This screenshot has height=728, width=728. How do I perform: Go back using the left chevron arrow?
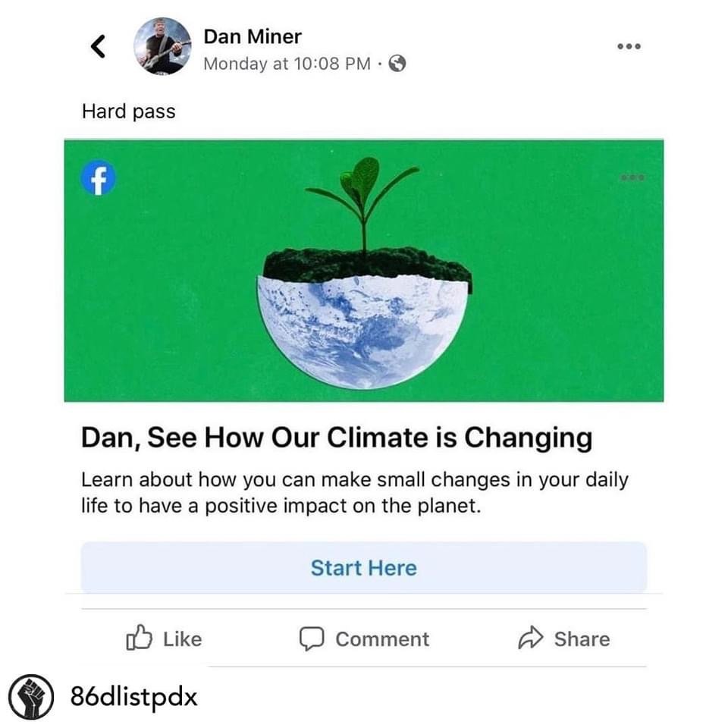pyautogui.click(x=98, y=47)
